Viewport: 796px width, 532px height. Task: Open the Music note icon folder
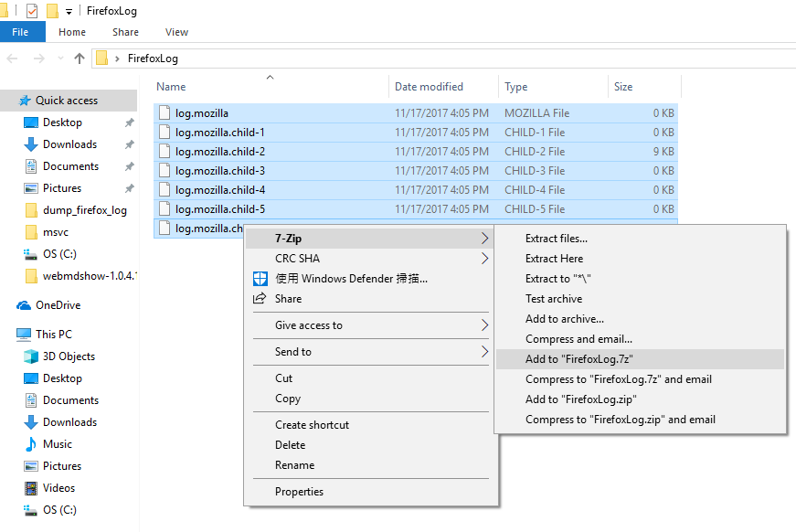point(31,444)
